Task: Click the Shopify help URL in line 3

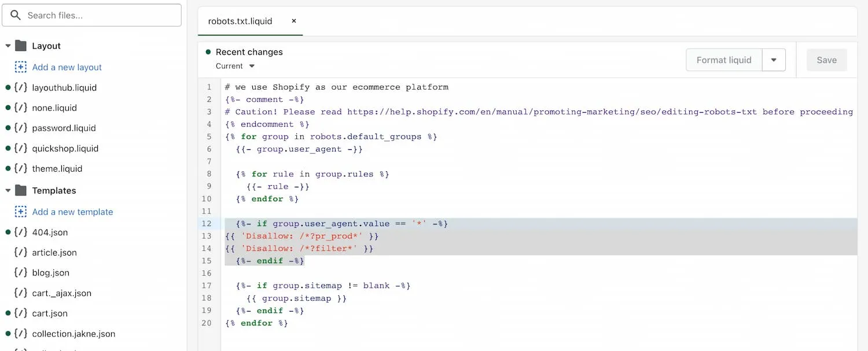Action: [x=552, y=112]
